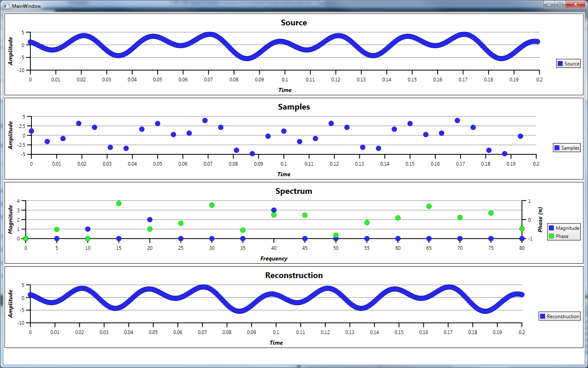The image size is (588, 368).
Task: Click the blue Reconstruction legend swatch
Action: point(543,316)
